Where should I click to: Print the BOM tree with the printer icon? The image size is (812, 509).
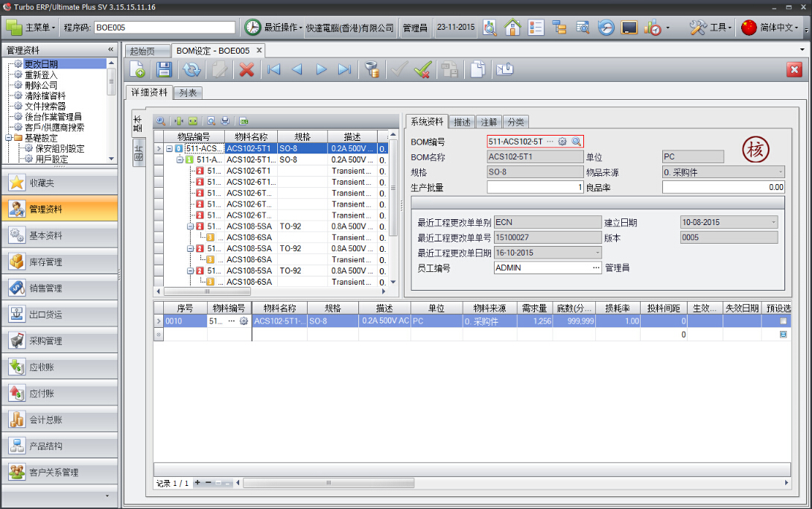coord(225,121)
